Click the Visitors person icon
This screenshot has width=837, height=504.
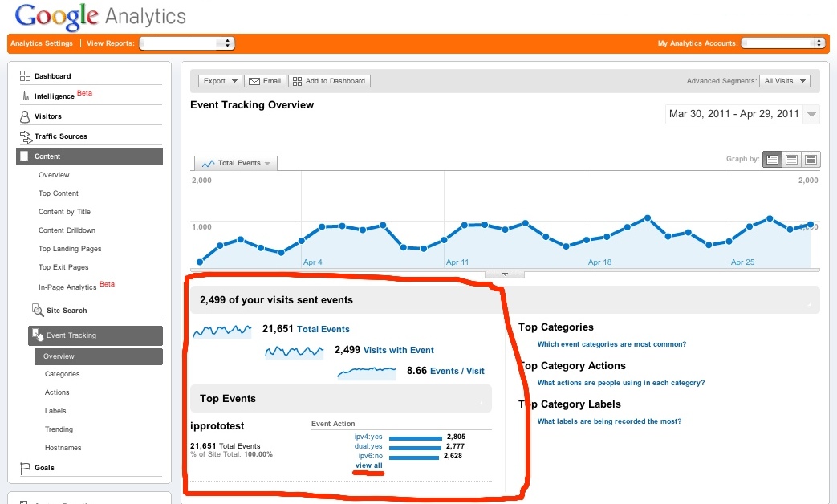[25, 116]
